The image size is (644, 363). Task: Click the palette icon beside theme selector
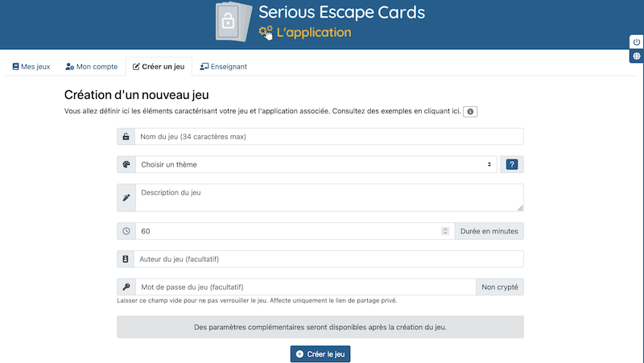(x=126, y=164)
